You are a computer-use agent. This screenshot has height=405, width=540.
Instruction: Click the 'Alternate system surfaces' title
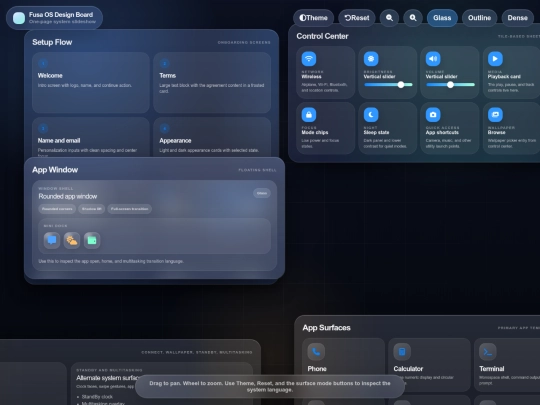click(107, 378)
